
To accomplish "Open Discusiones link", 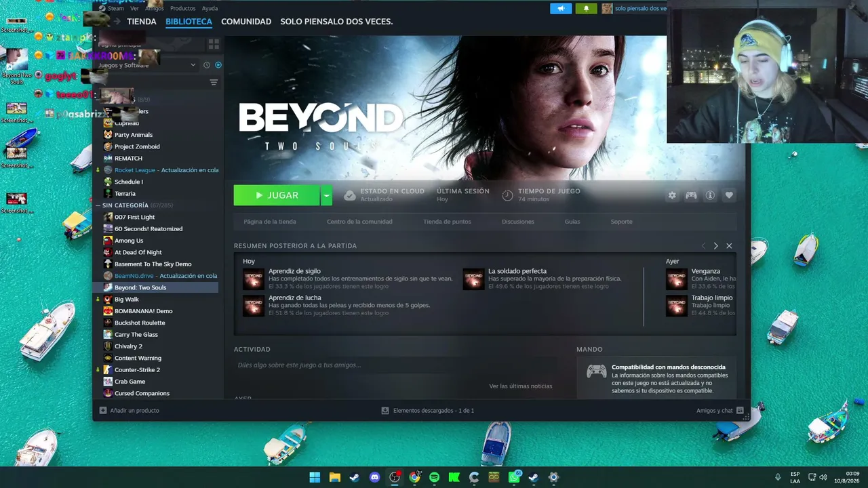I will tap(518, 222).
